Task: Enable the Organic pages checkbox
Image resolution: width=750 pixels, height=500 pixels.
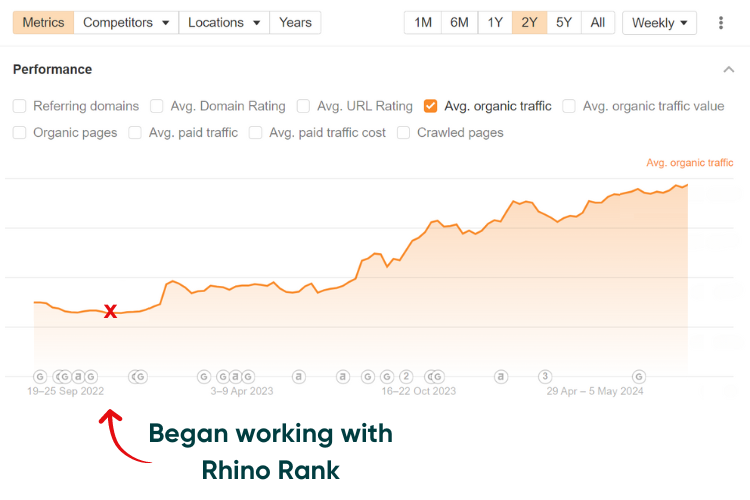Action: click(20, 133)
